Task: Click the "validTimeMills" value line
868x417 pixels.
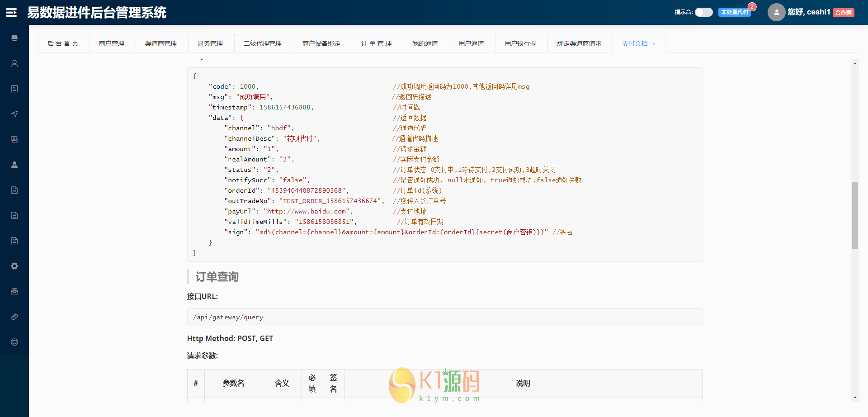Action: (x=291, y=222)
